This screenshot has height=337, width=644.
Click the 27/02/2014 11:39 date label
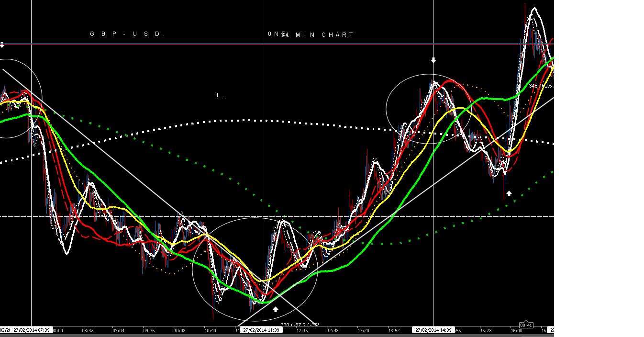(261, 330)
